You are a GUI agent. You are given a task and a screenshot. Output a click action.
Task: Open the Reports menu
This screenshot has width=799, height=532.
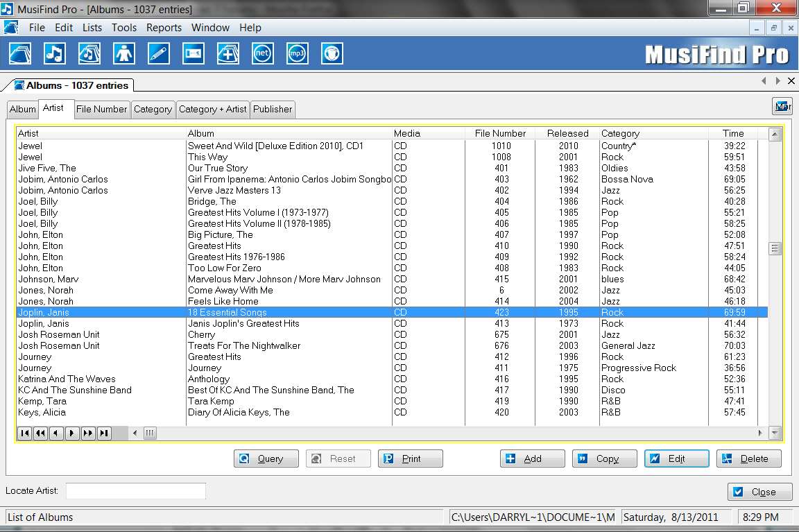[x=164, y=28]
